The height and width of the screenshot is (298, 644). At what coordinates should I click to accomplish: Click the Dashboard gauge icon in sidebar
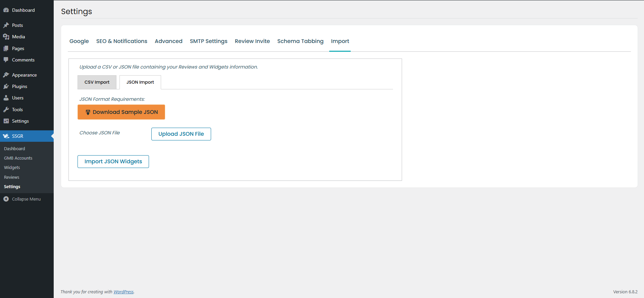click(6, 10)
